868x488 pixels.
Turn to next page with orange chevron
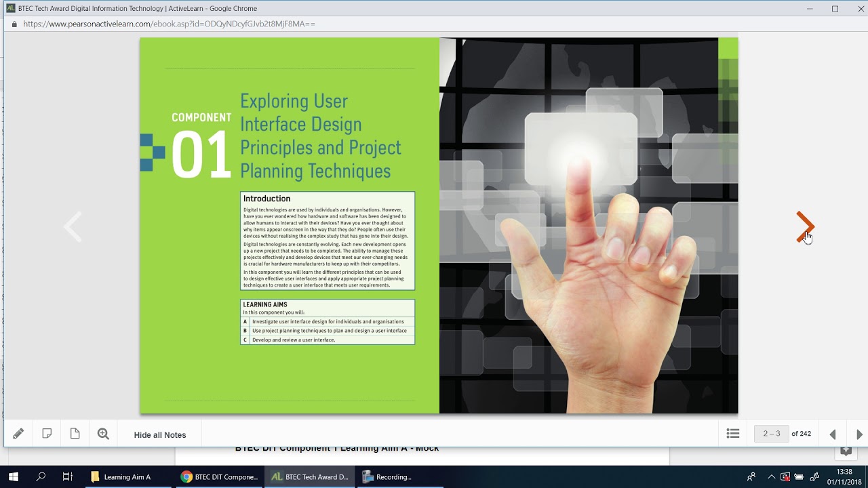805,226
